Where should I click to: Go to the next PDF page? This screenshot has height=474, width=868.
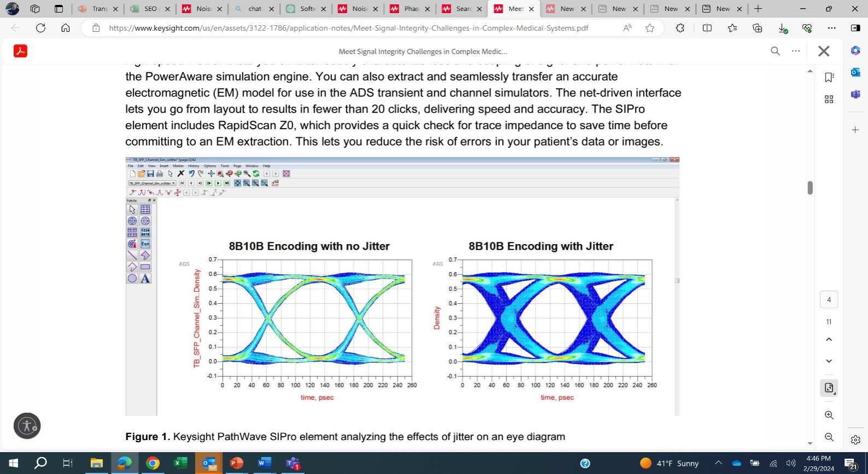coord(829,361)
